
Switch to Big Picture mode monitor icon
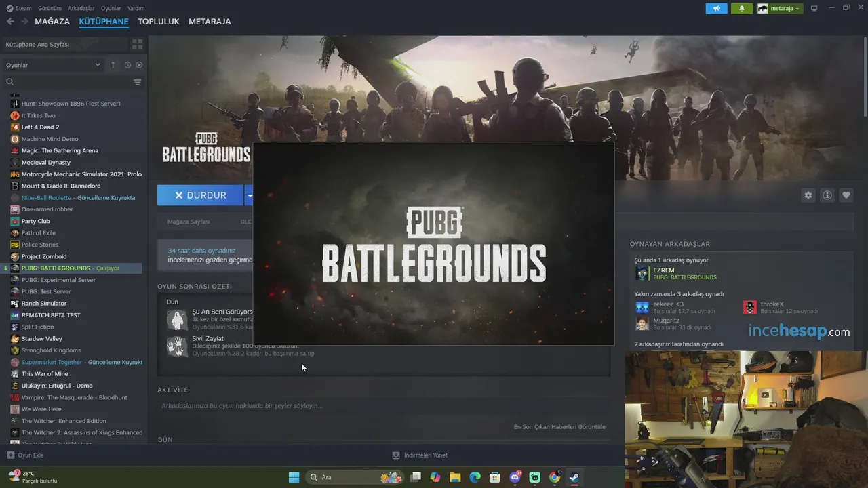814,8
